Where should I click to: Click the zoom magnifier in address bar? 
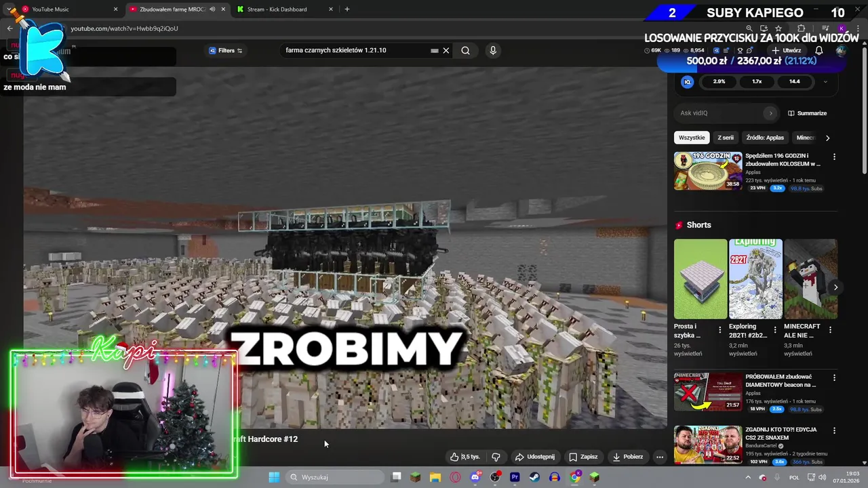(x=749, y=28)
